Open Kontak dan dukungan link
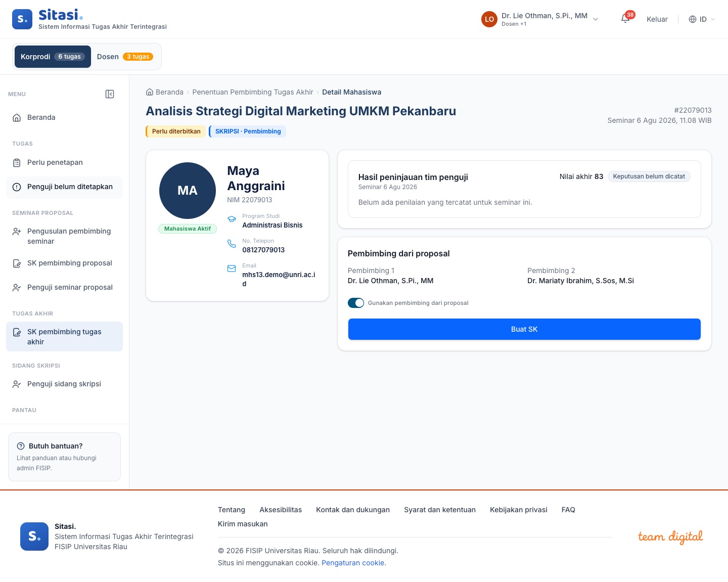728x582 pixels. point(353,510)
